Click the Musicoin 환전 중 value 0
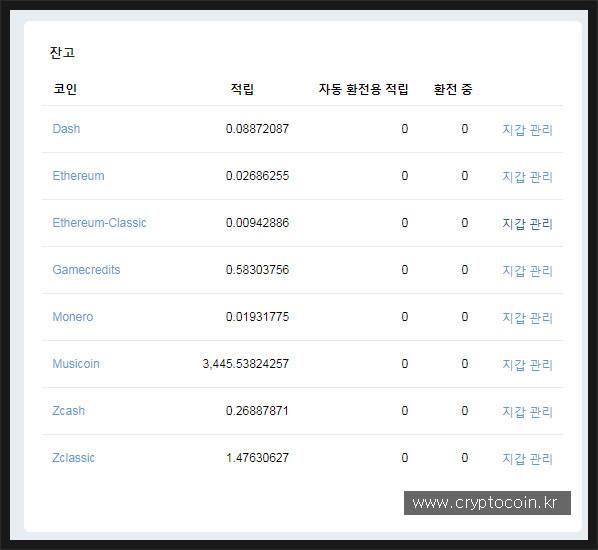The image size is (598, 550). pos(465,363)
